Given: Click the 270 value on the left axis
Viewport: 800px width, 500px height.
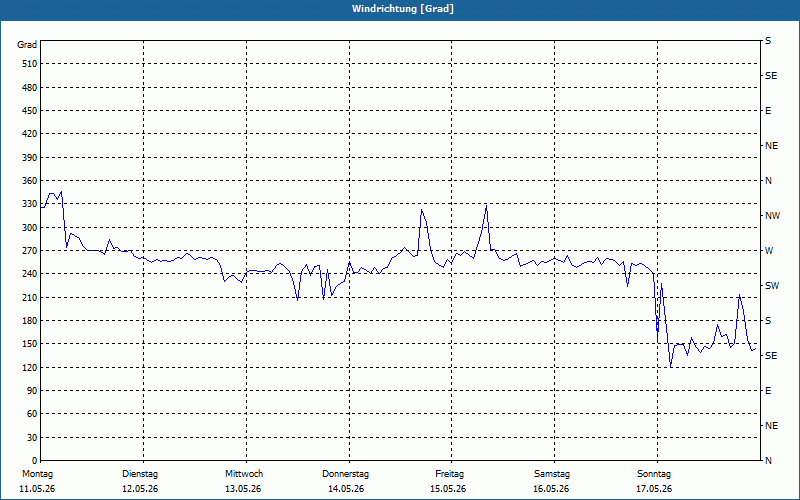Looking at the screenshot, I should pos(30,251).
